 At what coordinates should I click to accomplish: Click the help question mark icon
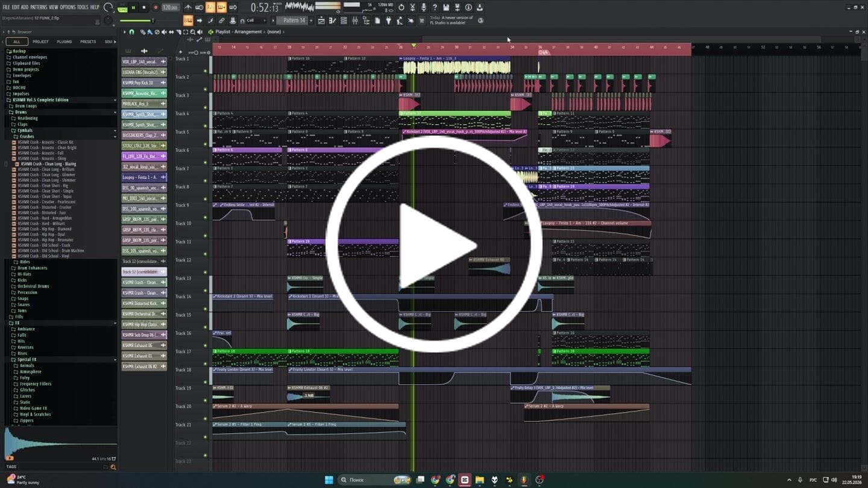click(435, 7)
